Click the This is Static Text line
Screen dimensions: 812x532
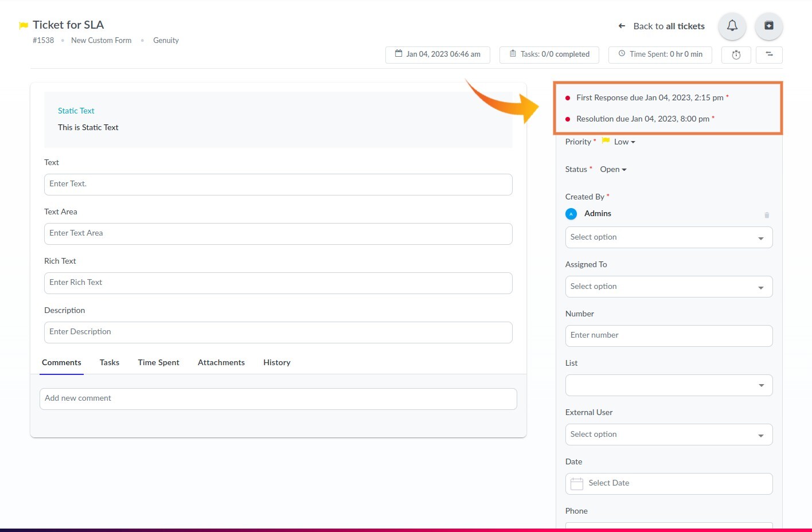(x=88, y=128)
